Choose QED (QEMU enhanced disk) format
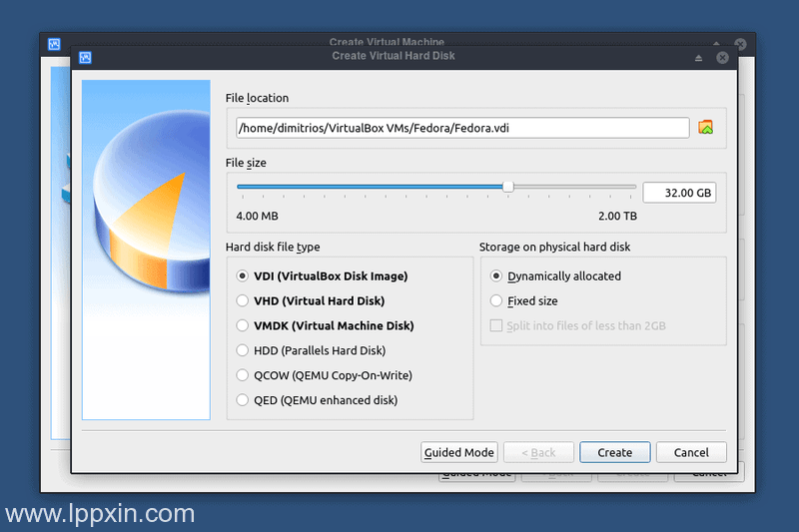This screenshot has height=532, width=799. [x=317, y=400]
